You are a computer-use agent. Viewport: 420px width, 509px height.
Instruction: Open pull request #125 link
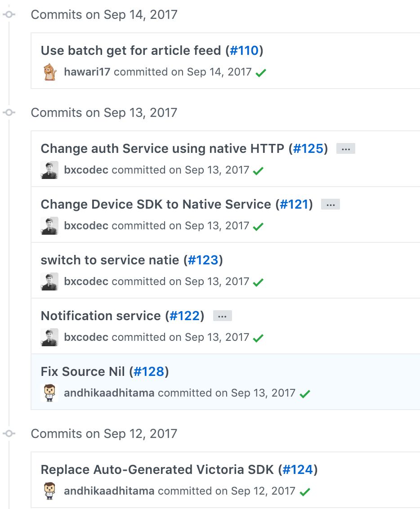click(x=308, y=148)
